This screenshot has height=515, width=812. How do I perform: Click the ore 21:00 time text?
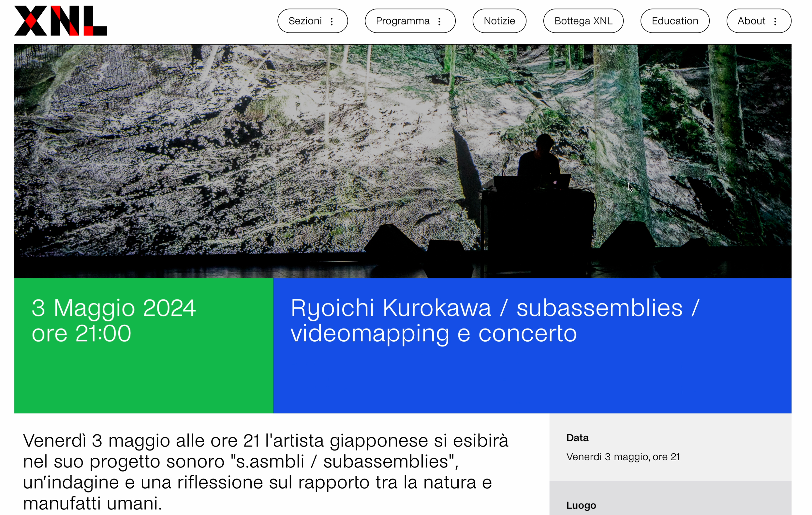(x=81, y=333)
